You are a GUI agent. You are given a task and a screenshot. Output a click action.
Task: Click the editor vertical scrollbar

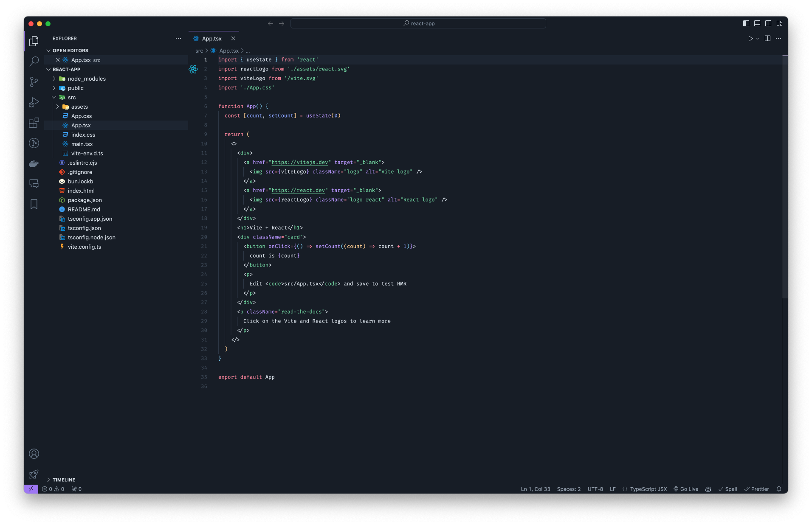point(785,177)
